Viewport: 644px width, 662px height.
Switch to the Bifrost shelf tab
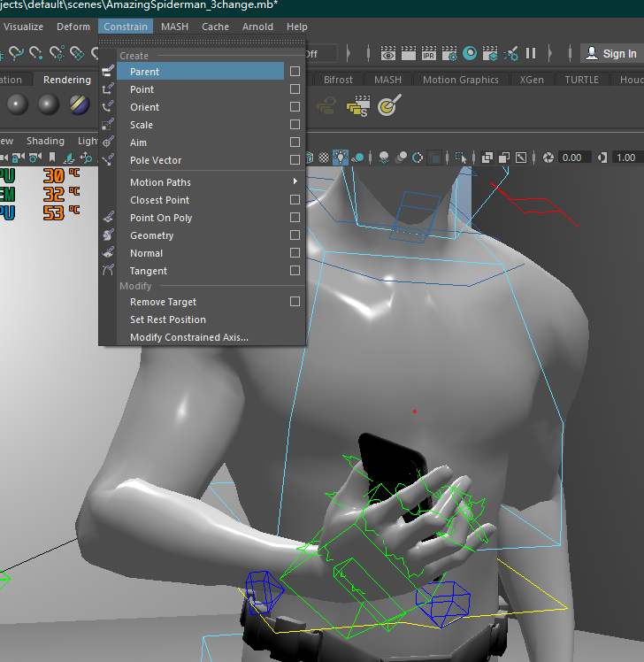pyautogui.click(x=338, y=80)
